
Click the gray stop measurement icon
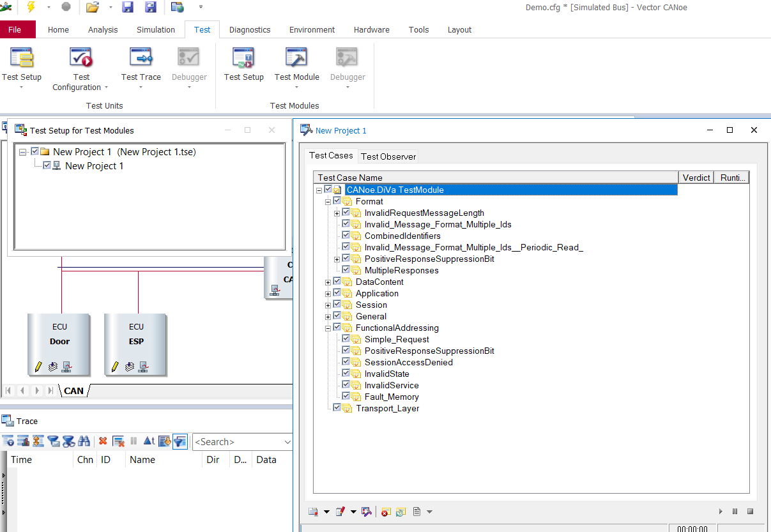click(66, 7)
